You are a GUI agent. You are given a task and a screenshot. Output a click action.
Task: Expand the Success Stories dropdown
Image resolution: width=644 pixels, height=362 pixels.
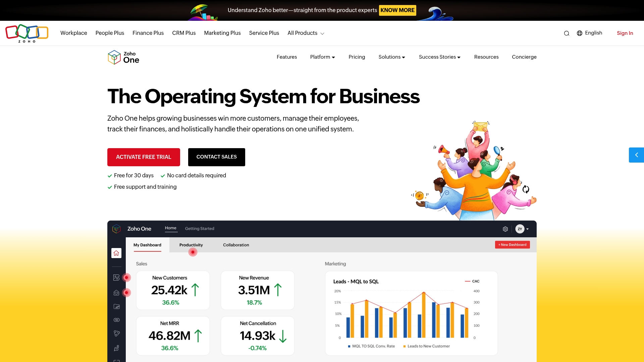click(x=440, y=57)
